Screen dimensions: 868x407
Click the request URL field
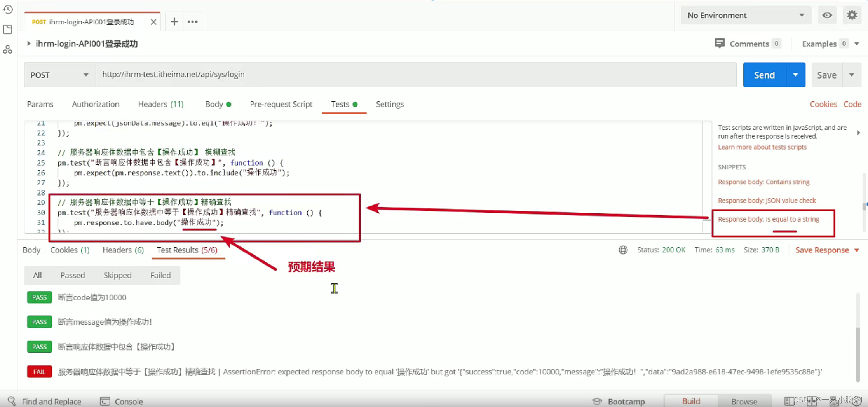(x=416, y=75)
